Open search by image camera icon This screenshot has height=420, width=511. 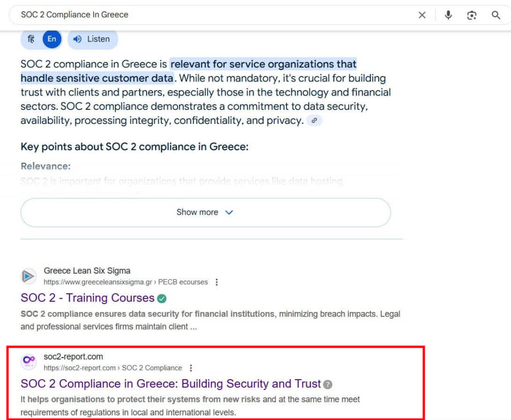click(x=472, y=15)
